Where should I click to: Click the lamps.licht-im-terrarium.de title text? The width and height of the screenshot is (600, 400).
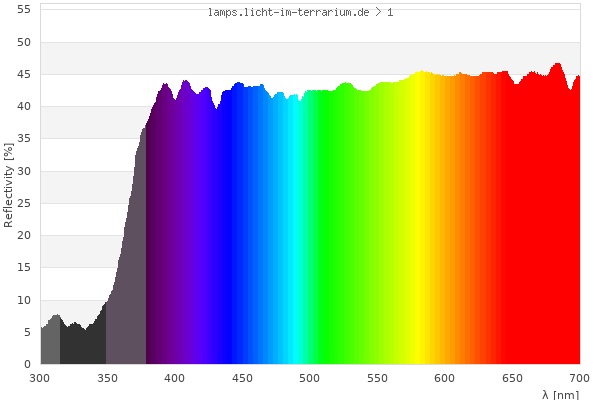click(300, 12)
